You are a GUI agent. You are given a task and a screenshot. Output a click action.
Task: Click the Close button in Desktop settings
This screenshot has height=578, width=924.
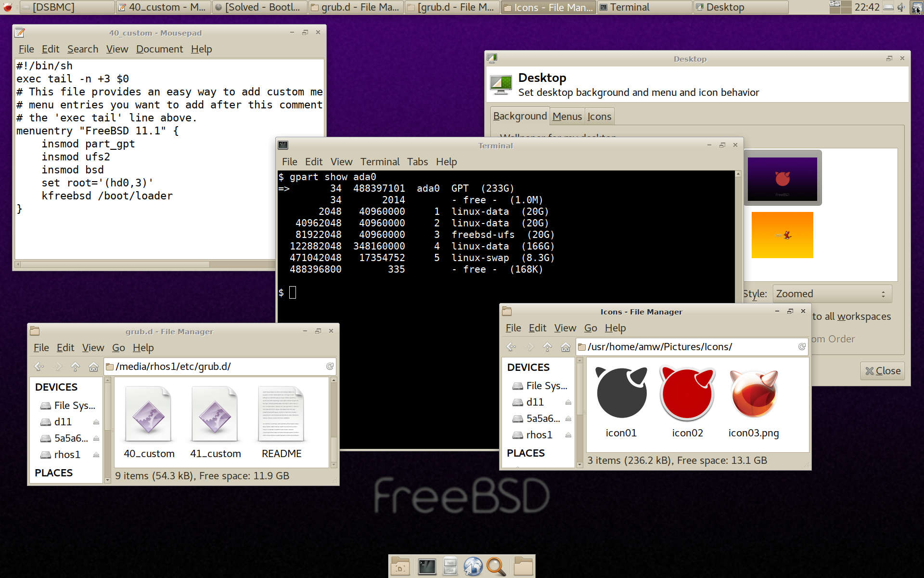(883, 371)
